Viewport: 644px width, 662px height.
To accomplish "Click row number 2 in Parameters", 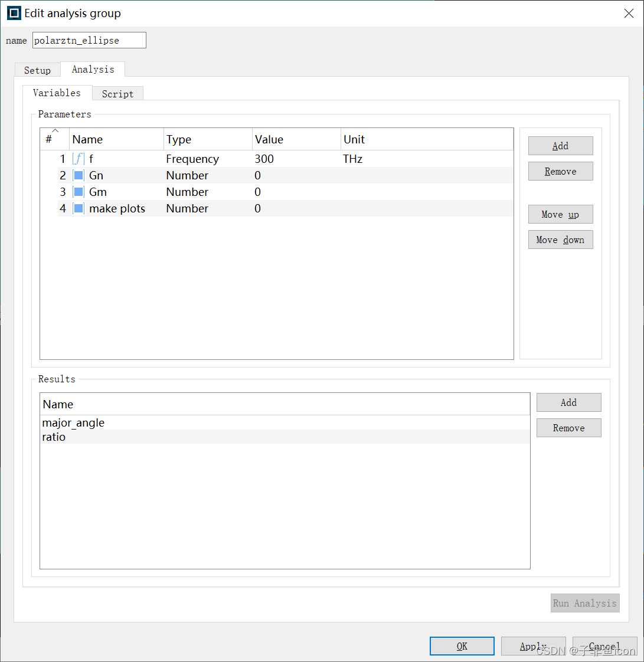I will [x=63, y=175].
